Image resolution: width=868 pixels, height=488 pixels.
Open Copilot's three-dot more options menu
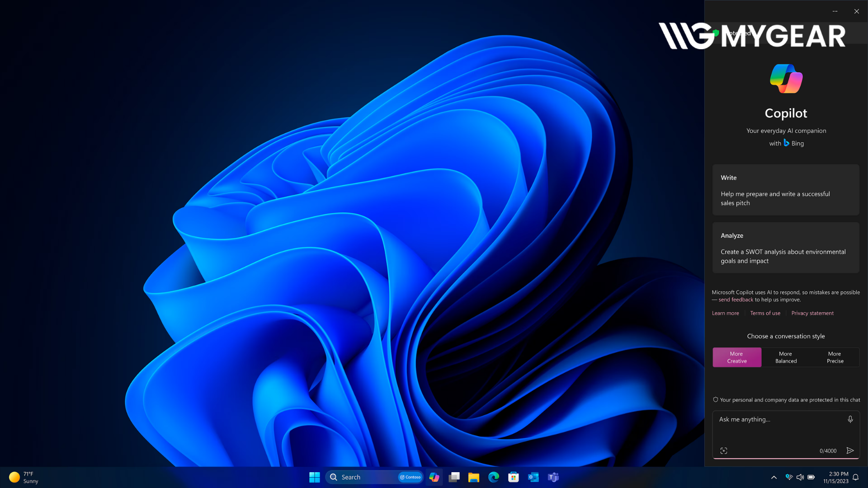(x=835, y=11)
